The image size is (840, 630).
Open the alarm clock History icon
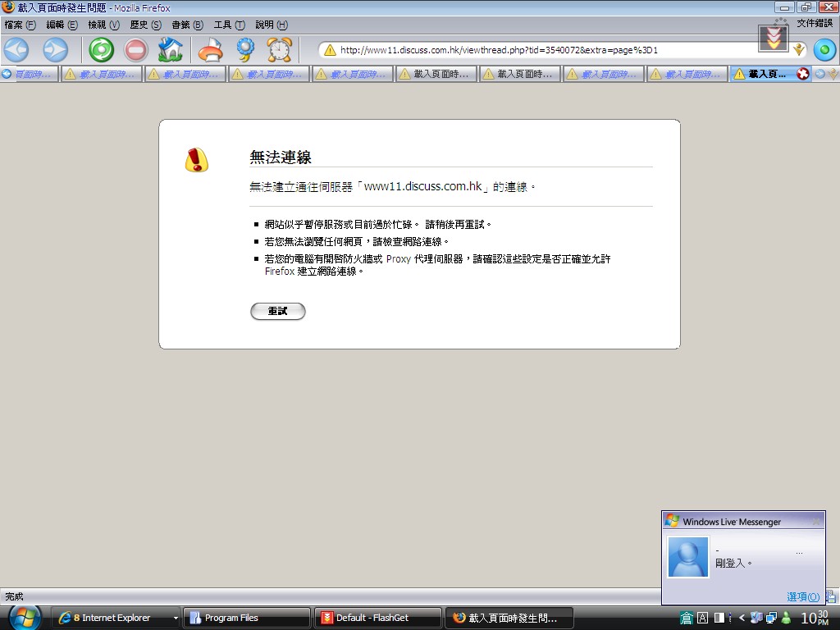(280, 50)
